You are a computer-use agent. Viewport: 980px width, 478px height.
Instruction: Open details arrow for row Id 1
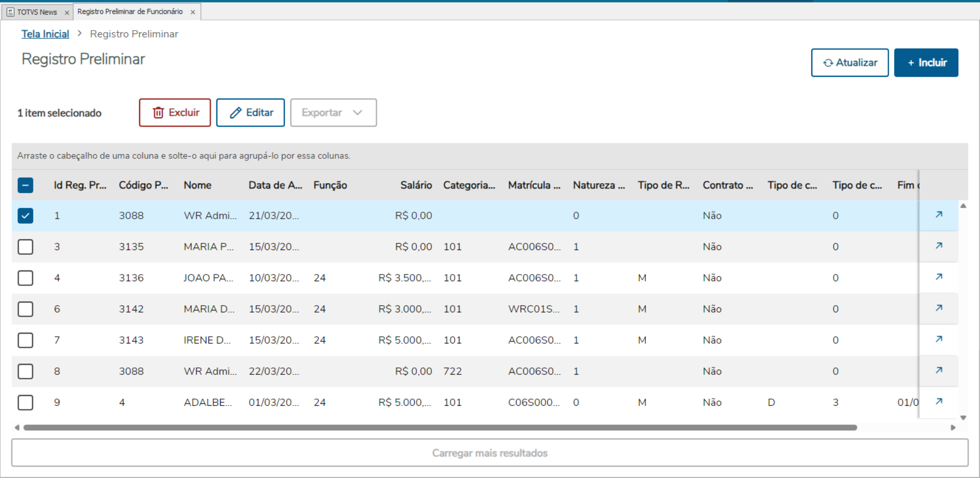pos(938,214)
